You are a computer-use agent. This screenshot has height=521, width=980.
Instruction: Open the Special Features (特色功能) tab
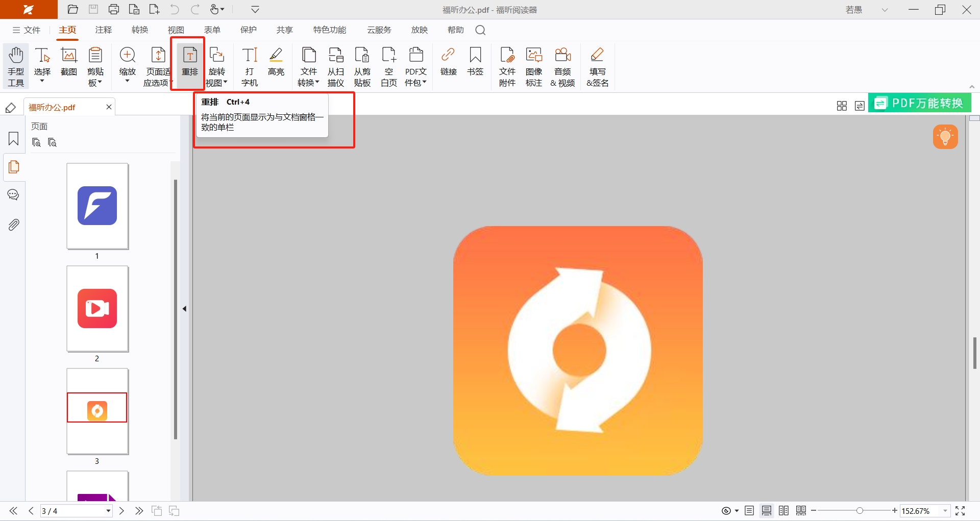click(330, 30)
